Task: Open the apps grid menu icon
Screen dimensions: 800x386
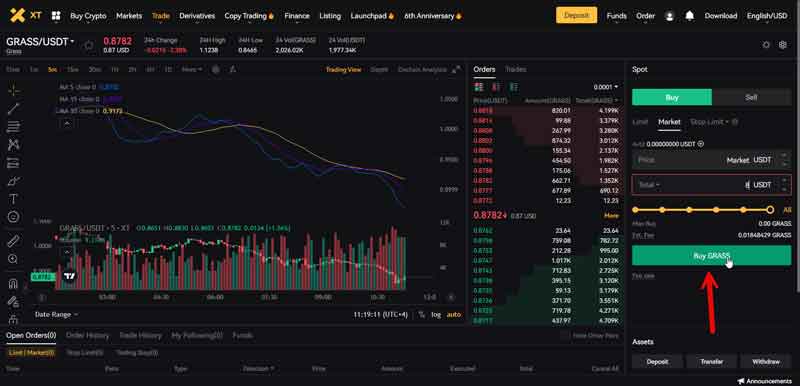Action: click(56, 16)
